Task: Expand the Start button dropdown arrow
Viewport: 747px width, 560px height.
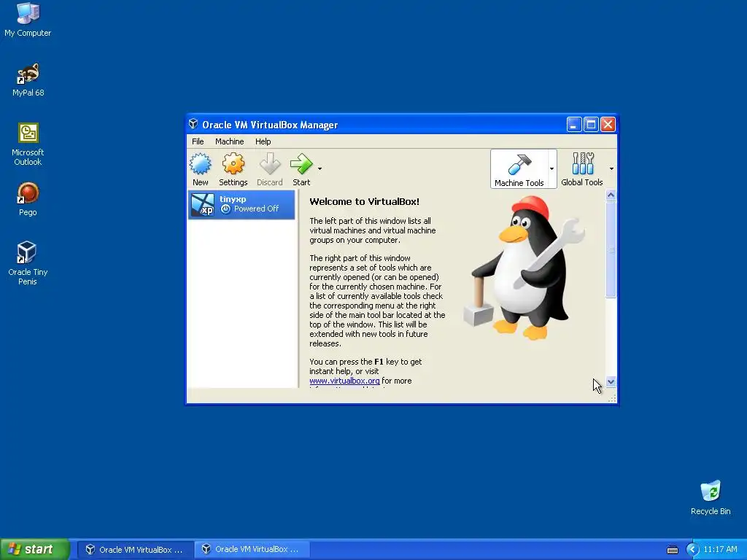Action: point(320,168)
